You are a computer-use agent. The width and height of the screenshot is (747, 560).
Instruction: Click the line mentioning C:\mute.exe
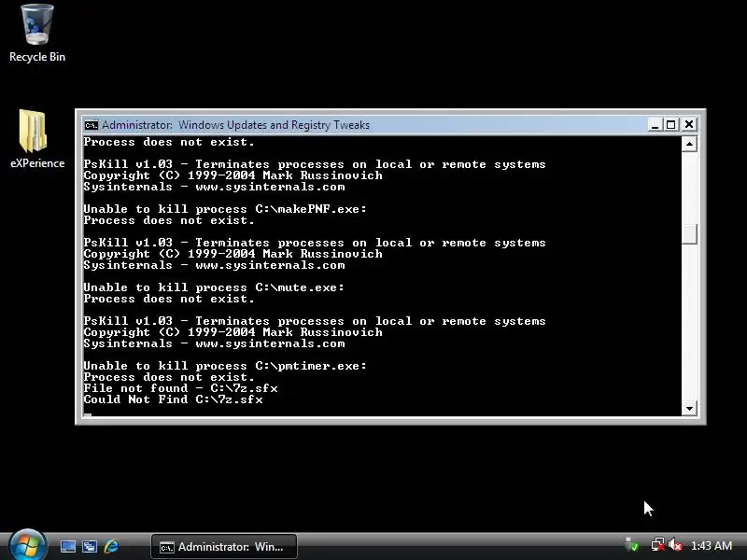point(214,287)
